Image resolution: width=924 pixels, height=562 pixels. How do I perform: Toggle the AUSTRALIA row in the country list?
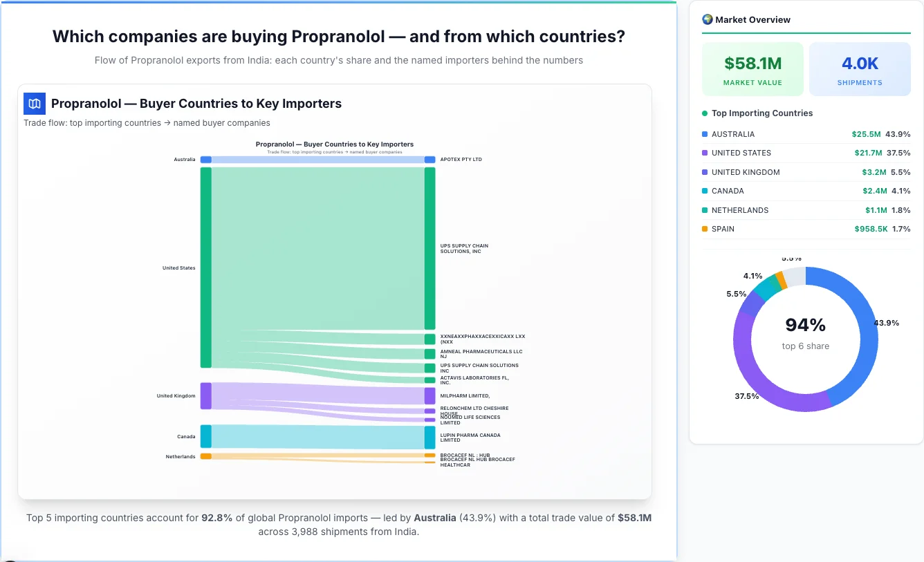click(806, 134)
